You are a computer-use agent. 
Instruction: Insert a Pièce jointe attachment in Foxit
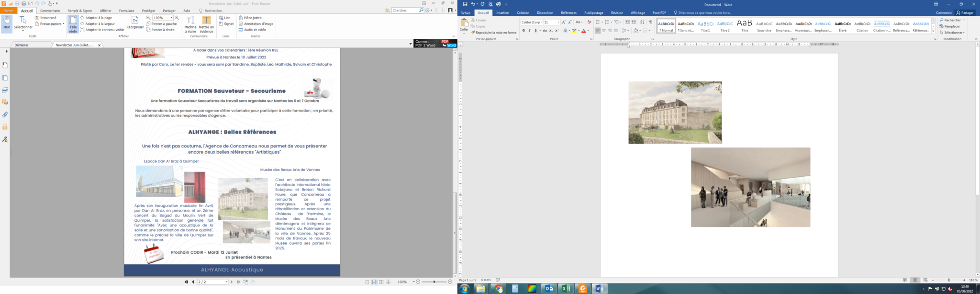(x=250, y=18)
